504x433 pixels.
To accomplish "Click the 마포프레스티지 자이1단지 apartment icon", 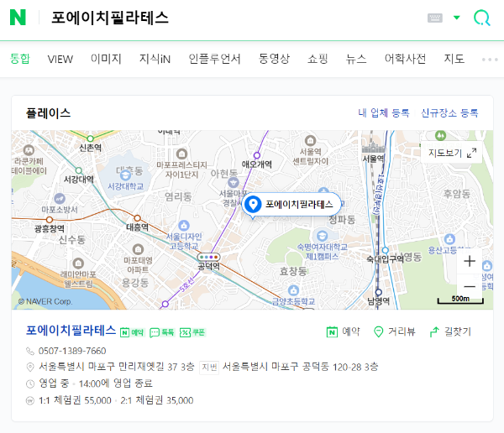I will [x=181, y=154].
